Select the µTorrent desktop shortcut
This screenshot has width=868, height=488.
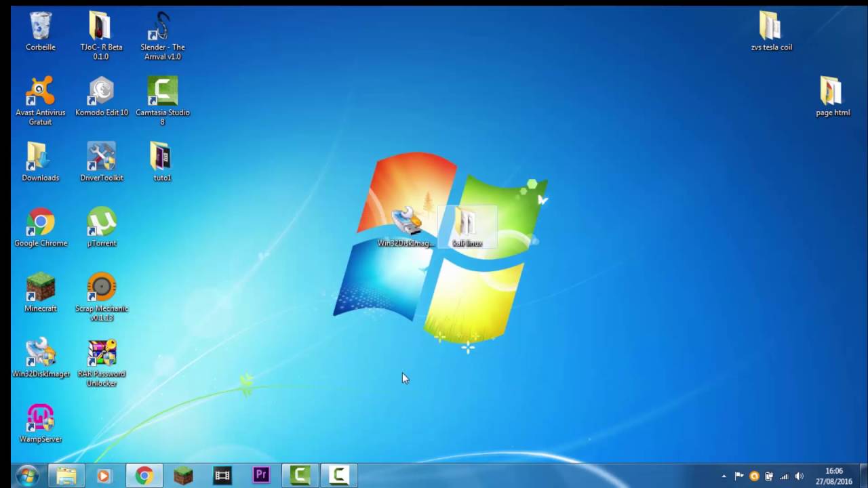coord(101,227)
